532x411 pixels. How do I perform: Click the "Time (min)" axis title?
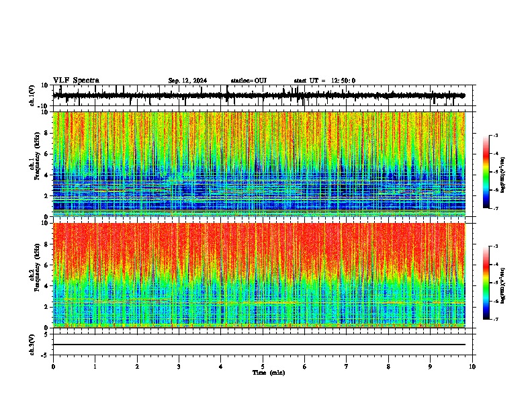click(x=269, y=373)
